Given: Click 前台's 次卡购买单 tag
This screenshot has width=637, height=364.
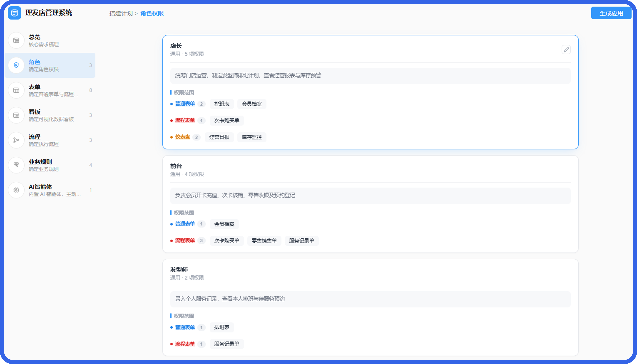Looking at the screenshot, I should click(x=227, y=241).
